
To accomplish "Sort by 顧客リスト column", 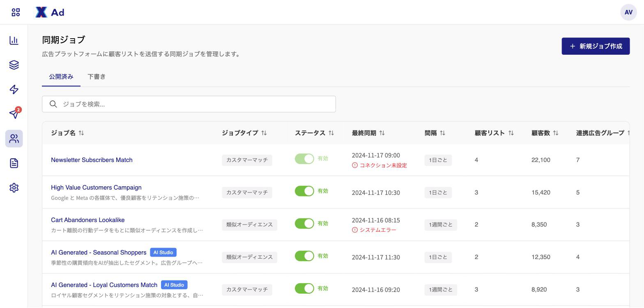I will pyautogui.click(x=511, y=133).
